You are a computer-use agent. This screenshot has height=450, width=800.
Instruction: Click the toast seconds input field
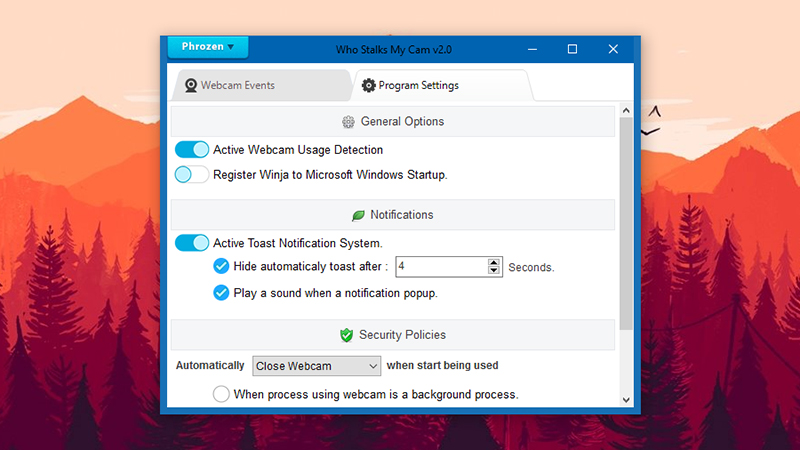[442, 266]
